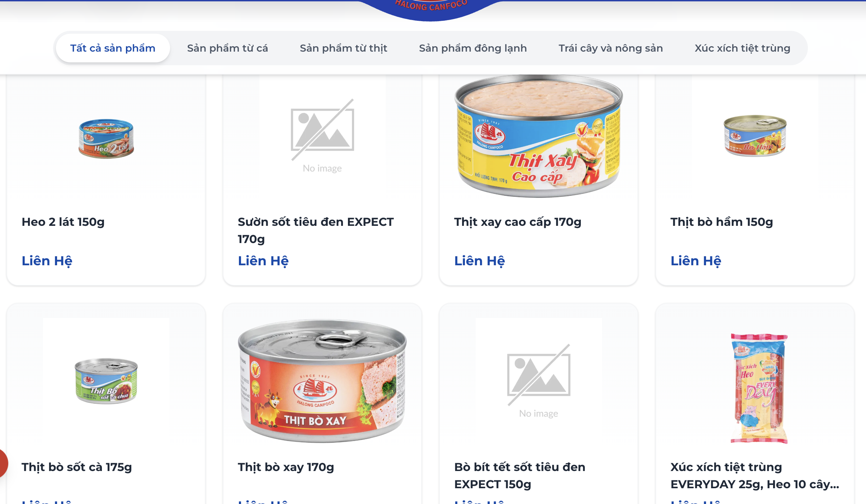Open Thịt bò sốt cà can image
Viewport: 866px width, 504px height.
point(106,381)
